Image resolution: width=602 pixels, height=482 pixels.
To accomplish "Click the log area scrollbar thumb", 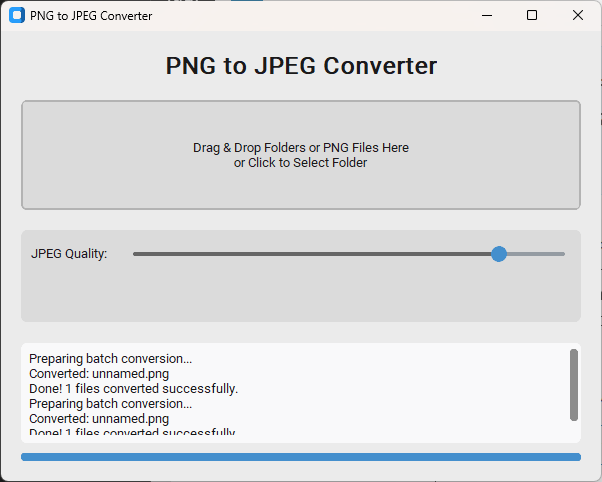I will (573, 384).
